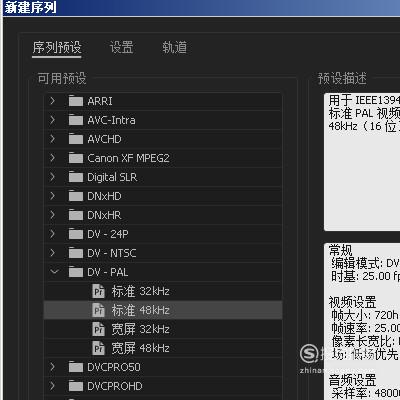This screenshot has width=400, height=400.
Task: Click the ARRI folder icon
Action: click(76, 101)
